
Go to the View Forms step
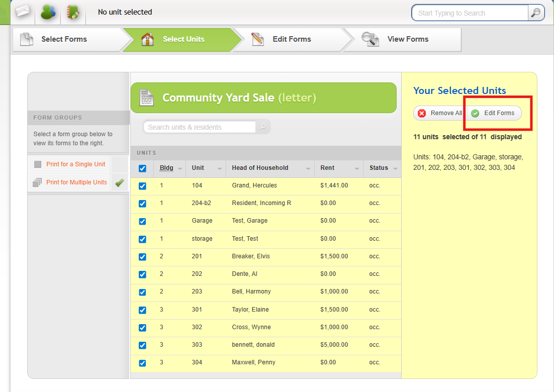coord(402,39)
